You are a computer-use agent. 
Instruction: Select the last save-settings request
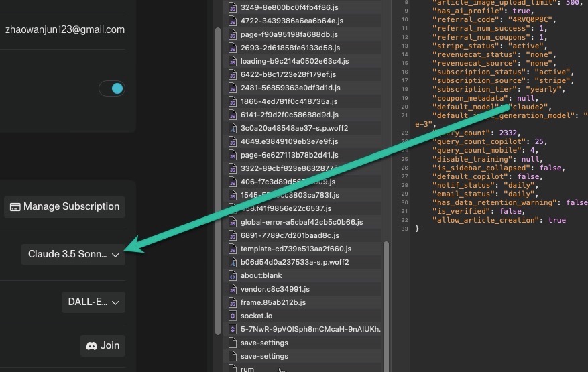tap(264, 356)
